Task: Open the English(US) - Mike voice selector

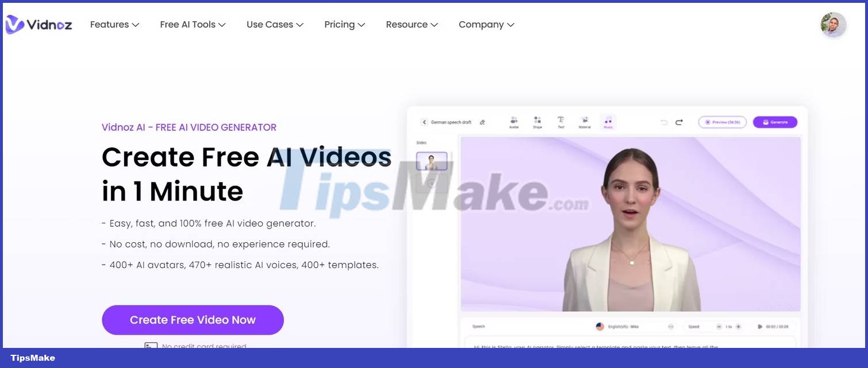Action: (x=624, y=326)
